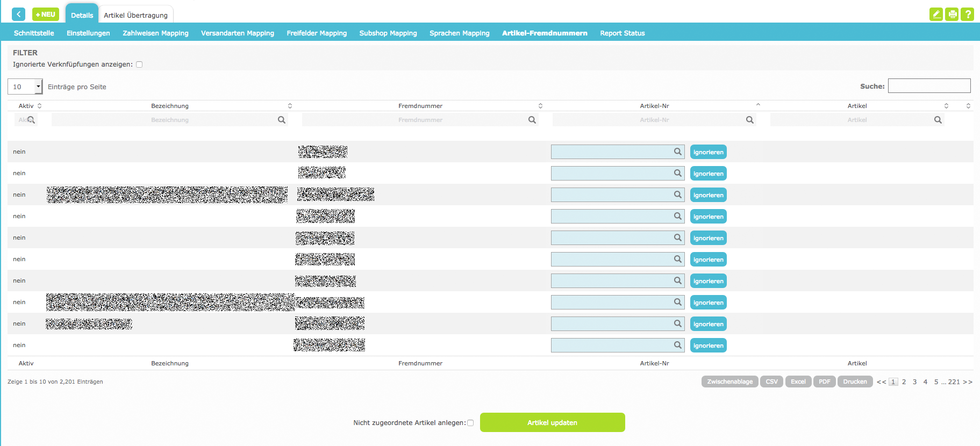This screenshot has height=446, width=980.
Task: Click magnifier in Bezeichnung filter field
Action: pos(281,120)
